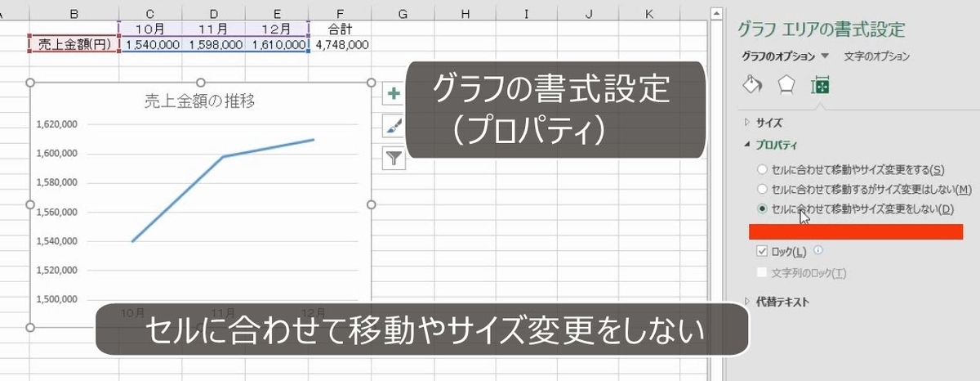Image resolution: width=980 pixels, height=381 pixels.
Task: Select column F header
Action: (341, 14)
